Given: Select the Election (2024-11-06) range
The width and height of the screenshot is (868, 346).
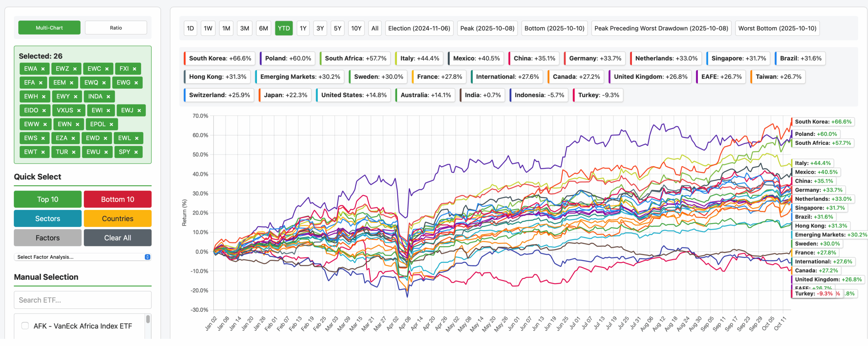Looking at the screenshot, I should click(x=419, y=28).
